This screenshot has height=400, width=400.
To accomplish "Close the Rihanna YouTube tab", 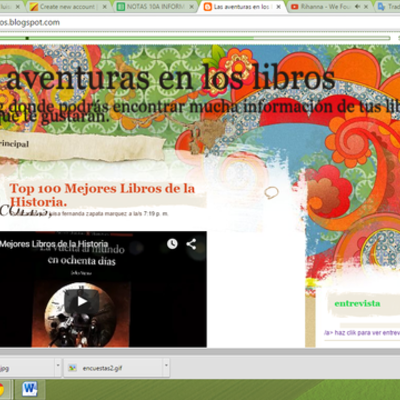I will click(366, 7).
